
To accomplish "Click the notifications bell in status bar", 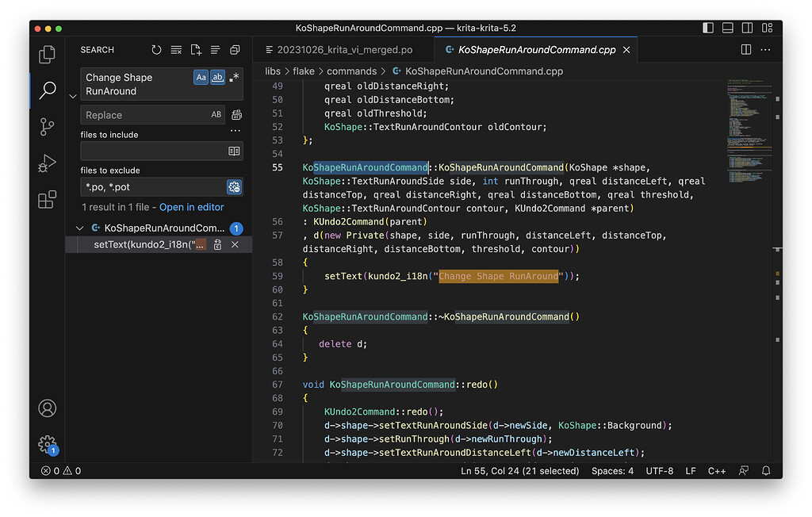I will click(767, 471).
